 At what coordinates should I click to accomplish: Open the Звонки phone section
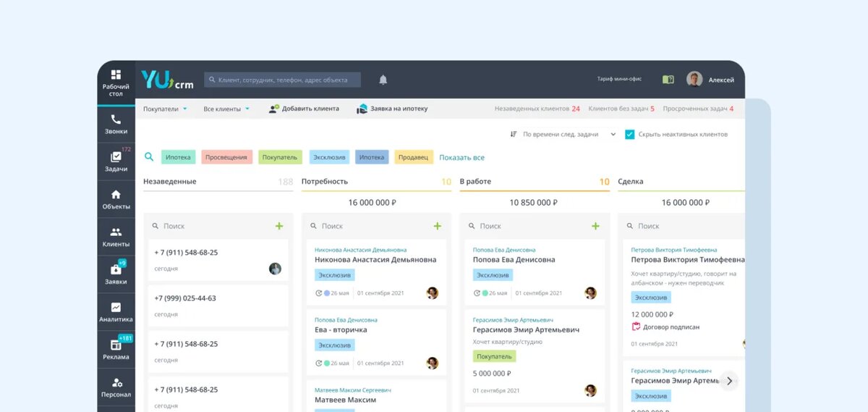coord(116,125)
